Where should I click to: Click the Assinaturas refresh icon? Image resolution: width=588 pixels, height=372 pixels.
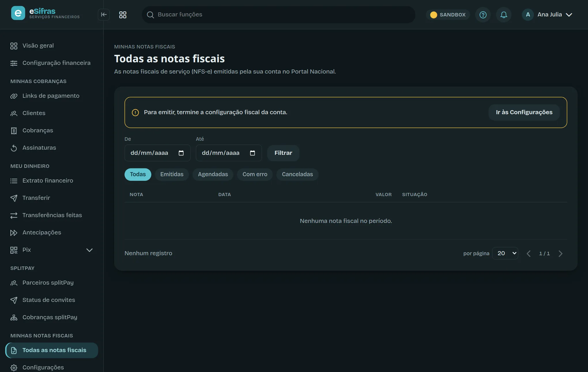(14, 148)
